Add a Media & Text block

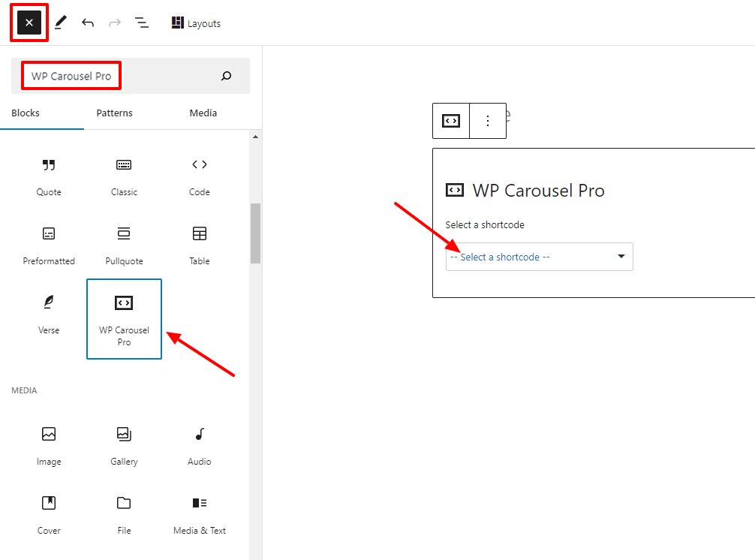click(199, 514)
